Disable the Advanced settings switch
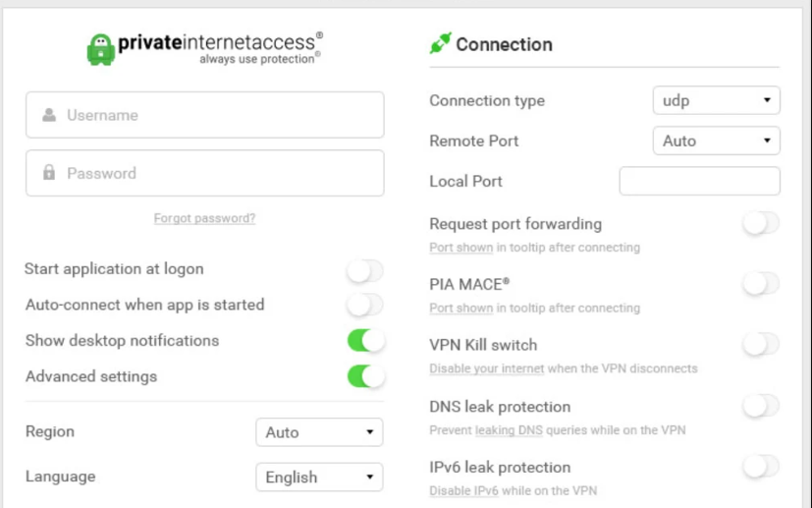Viewport: 812px width, 508px height. (365, 376)
